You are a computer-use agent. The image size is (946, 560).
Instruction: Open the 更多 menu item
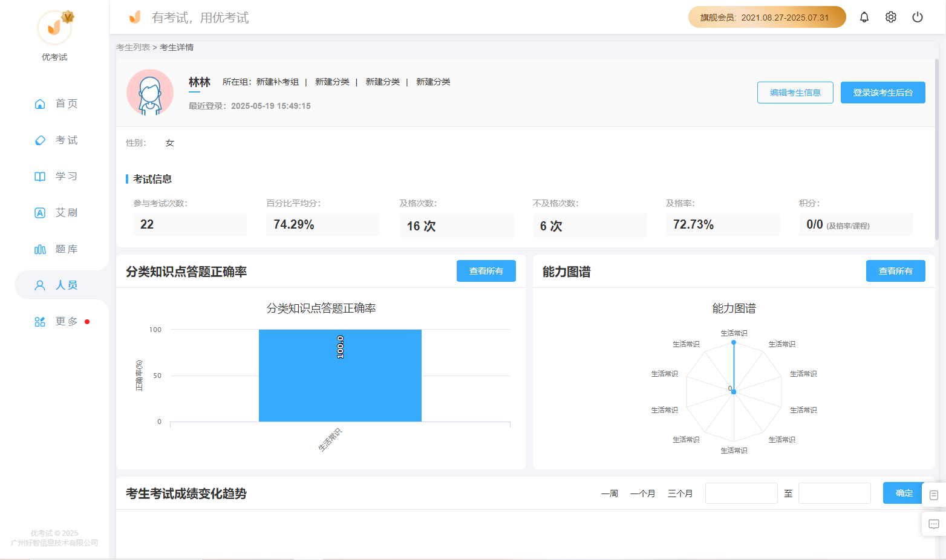click(67, 322)
